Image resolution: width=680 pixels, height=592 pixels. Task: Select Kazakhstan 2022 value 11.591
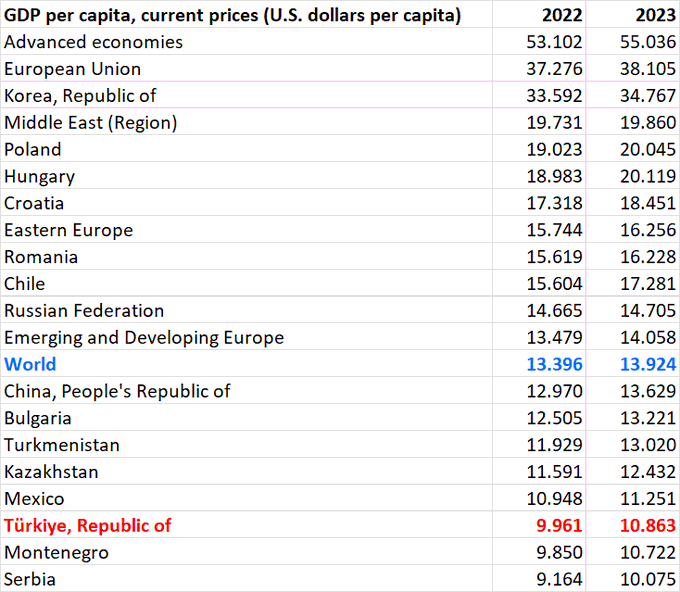[554, 472]
